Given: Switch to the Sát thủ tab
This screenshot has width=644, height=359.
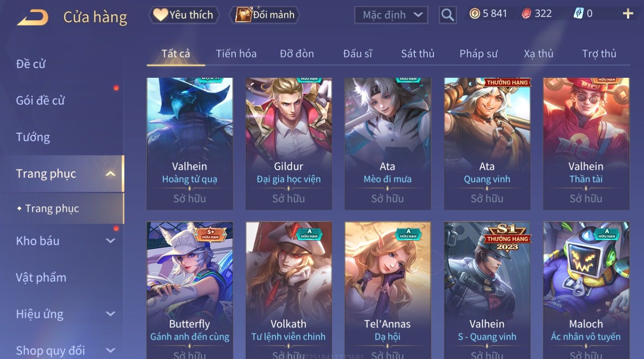Looking at the screenshot, I should click(x=418, y=54).
